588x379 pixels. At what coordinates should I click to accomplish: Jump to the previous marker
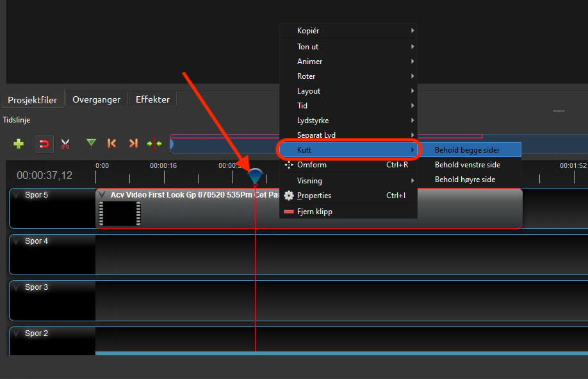click(112, 144)
